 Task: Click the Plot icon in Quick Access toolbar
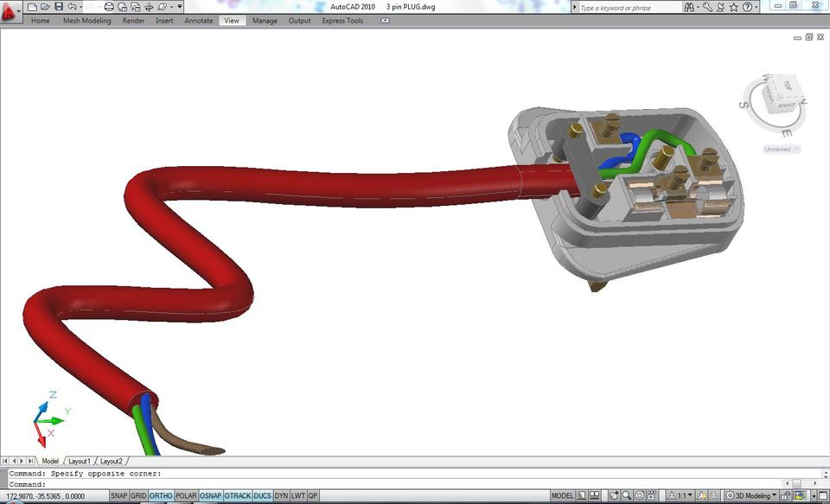[109, 6]
